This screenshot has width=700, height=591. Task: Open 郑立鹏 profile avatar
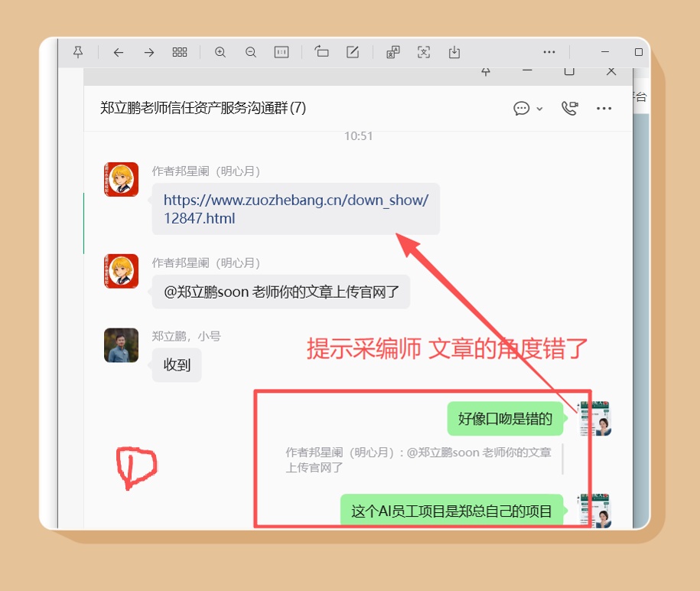pyautogui.click(x=121, y=345)
